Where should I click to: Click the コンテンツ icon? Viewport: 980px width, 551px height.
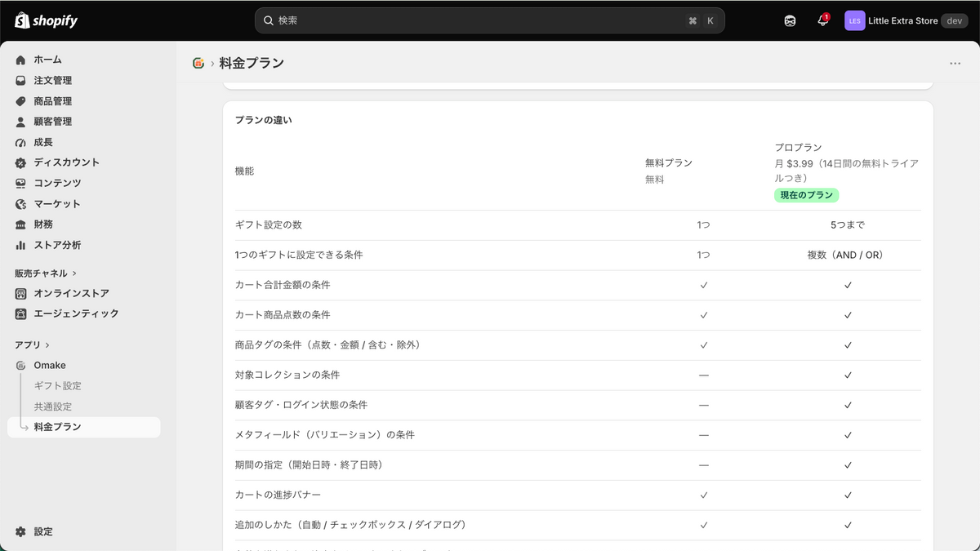[21, 183]
